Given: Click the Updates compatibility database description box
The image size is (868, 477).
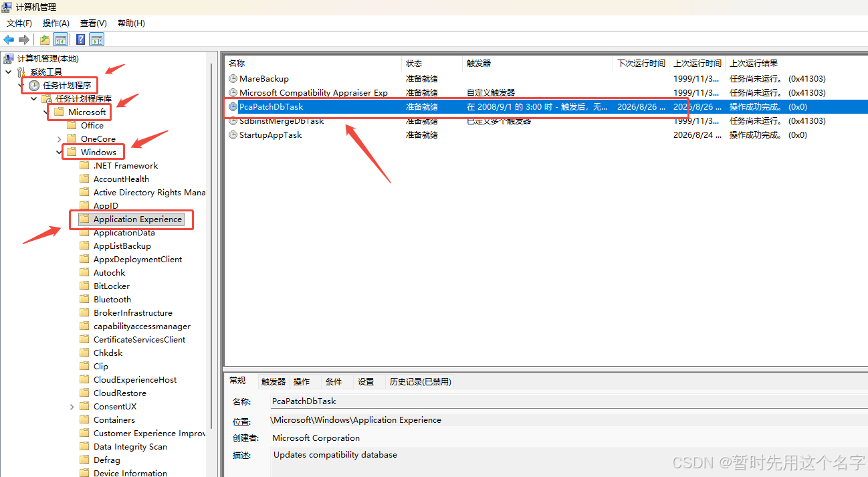Looking at the screenshot, I should 569,462.
